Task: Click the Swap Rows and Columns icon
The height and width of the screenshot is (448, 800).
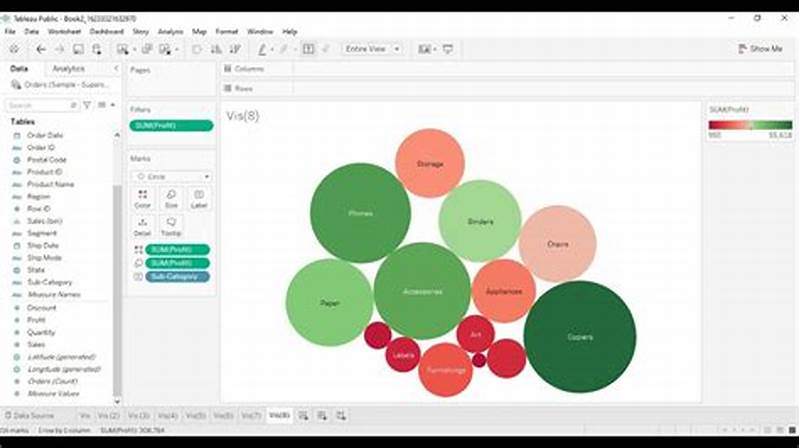Action: click(x=197, y=49)
